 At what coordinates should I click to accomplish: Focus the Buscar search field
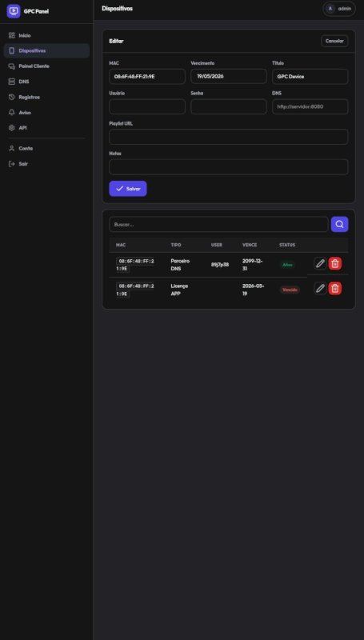click(218, 224)
